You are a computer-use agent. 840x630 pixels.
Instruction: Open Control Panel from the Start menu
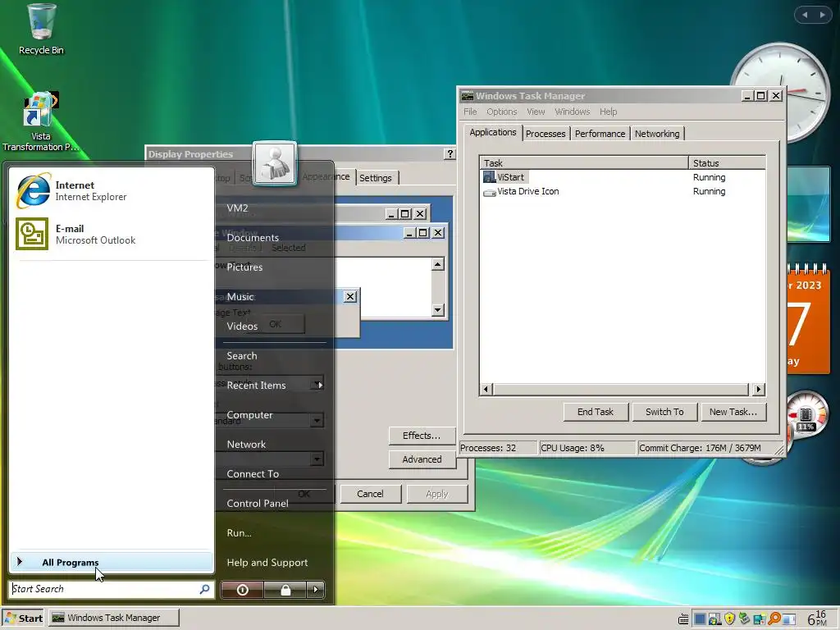[257, 504]
